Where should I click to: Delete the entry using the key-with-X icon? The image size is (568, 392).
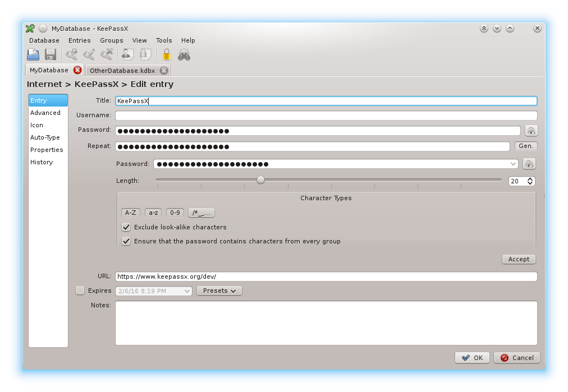click(106, 54)
